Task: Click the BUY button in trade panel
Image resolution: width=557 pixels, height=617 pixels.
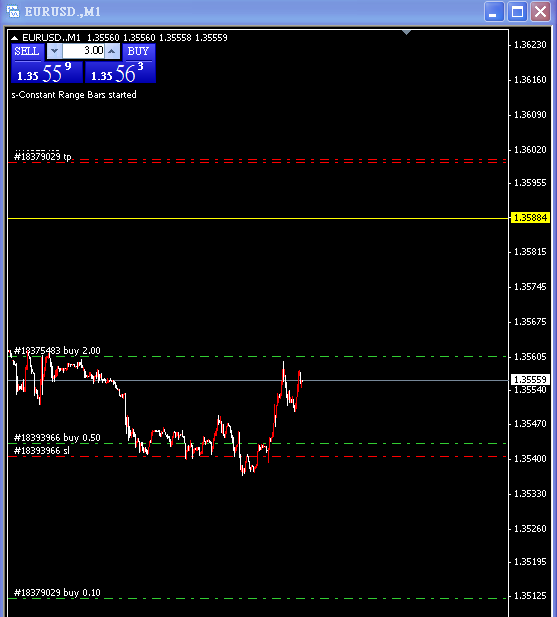Action: click(139, 52)
